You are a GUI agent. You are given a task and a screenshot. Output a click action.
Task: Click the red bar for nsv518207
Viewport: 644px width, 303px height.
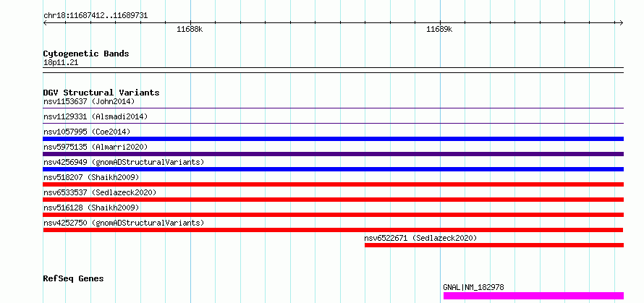(334, 184)
